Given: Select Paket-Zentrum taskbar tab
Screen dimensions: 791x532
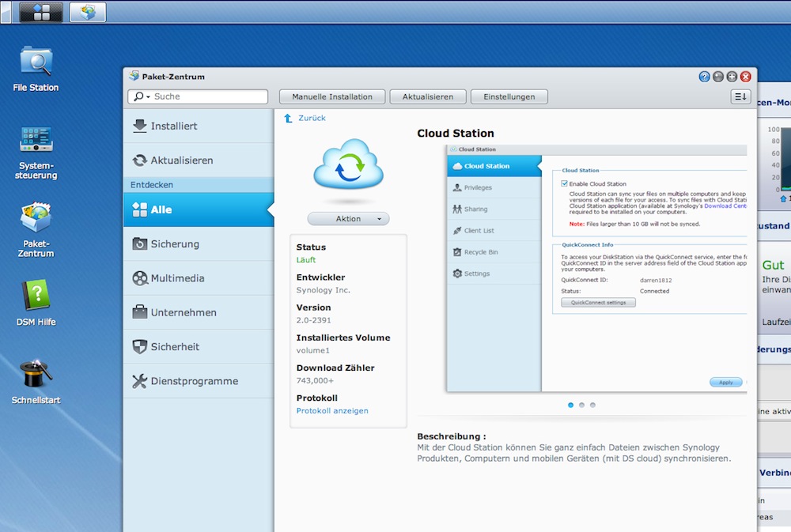Looking at the screenshot, I should click(88, 12).
